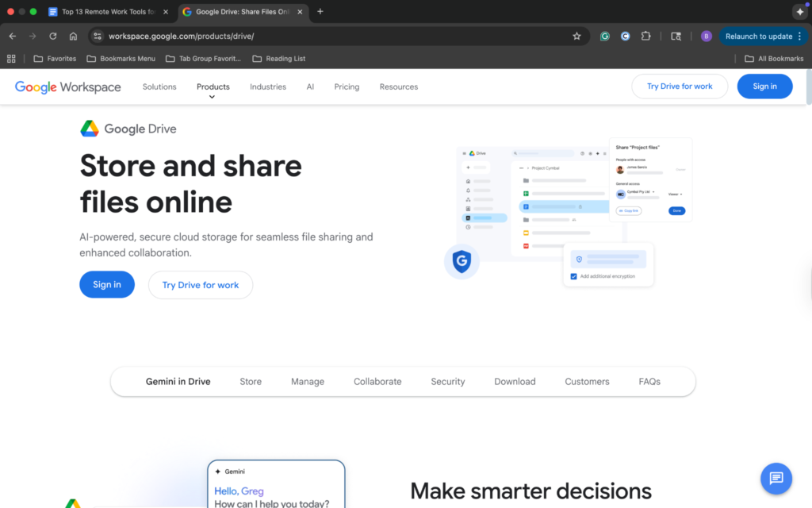Open the Grammarly extension icon

tap(604, 37)
